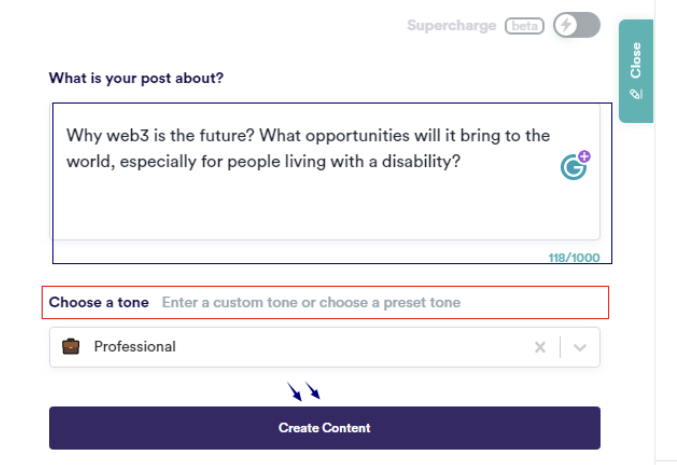This screenshot has height=465, width=677.
Task: Click the 118/1000 character counter
Action: pos(573,257)
